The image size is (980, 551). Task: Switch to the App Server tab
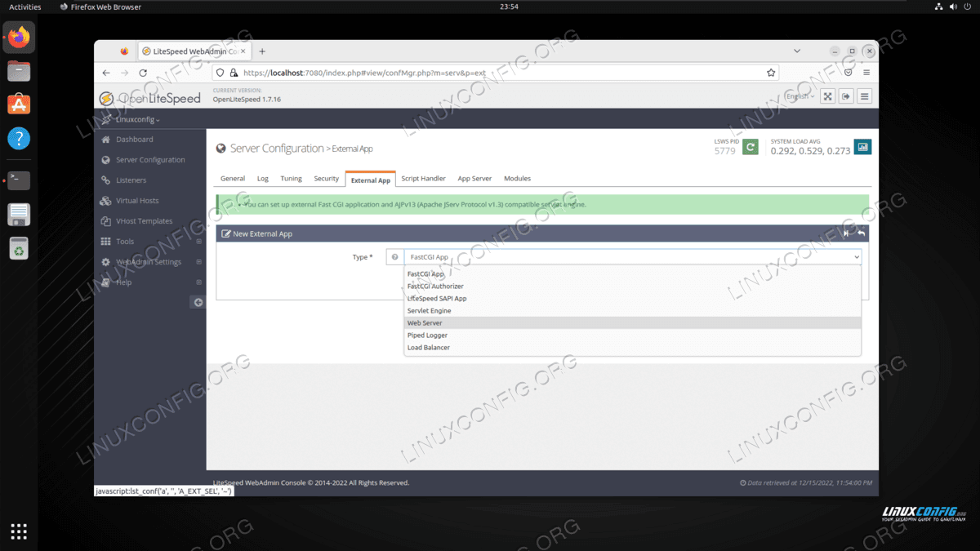tap(474, 179)
